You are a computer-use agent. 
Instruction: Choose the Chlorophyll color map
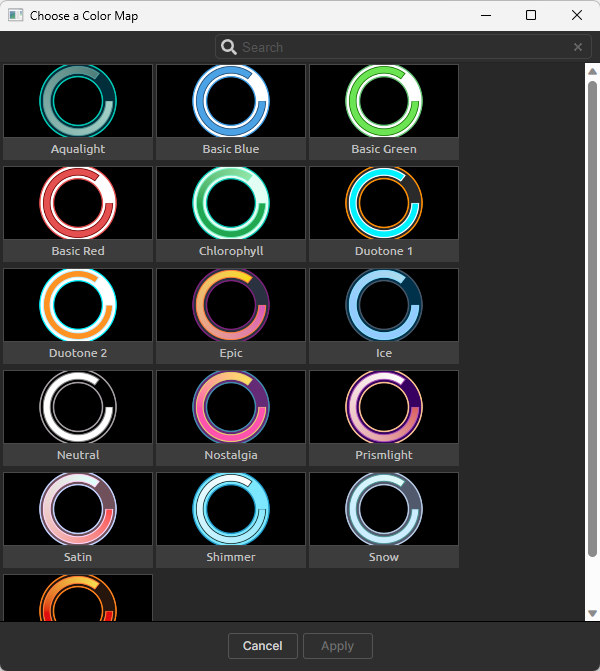tap(231, 214)
